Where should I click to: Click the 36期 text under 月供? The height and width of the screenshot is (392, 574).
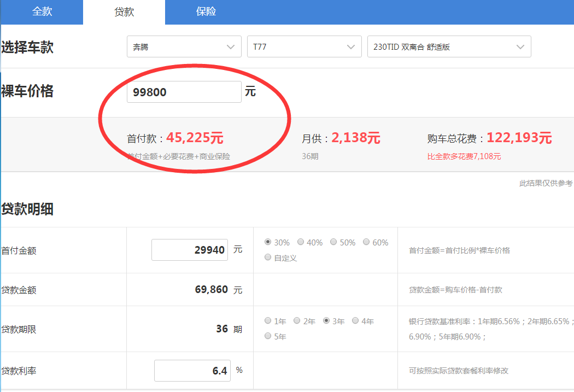click(310, 157)
